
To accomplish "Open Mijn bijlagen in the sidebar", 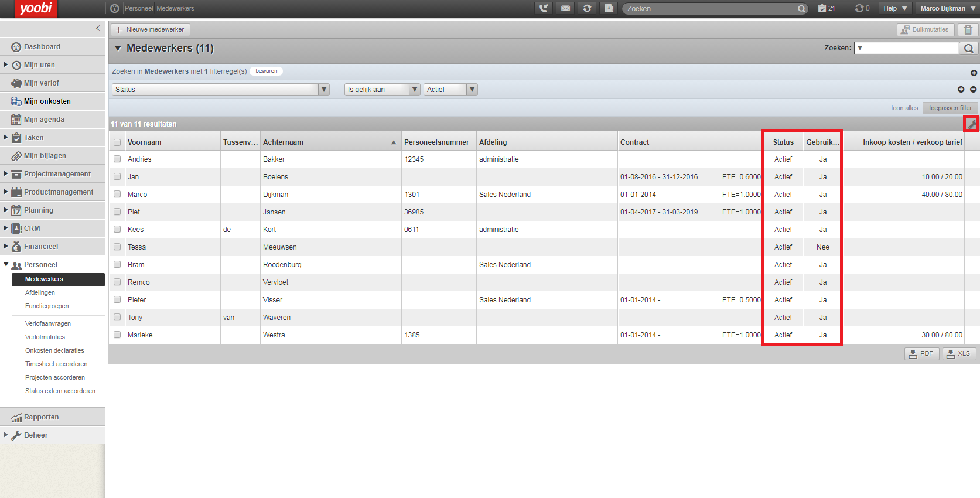I will pos(53,156).
